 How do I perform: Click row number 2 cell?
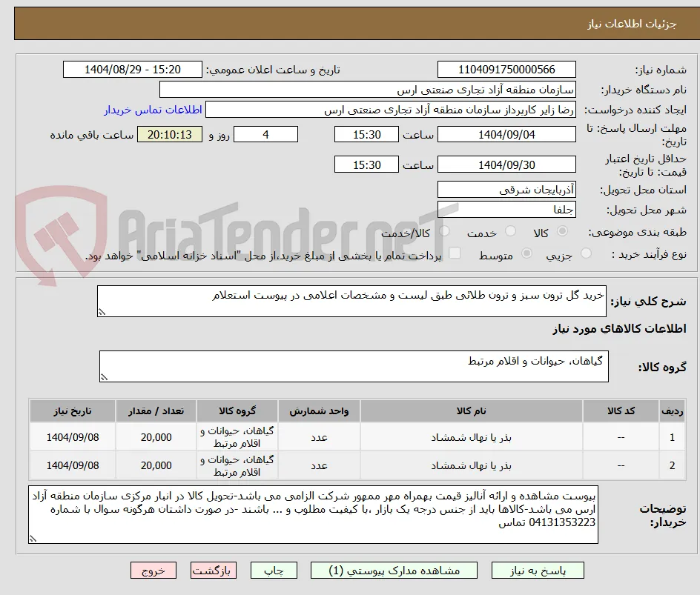coord(672,465)
